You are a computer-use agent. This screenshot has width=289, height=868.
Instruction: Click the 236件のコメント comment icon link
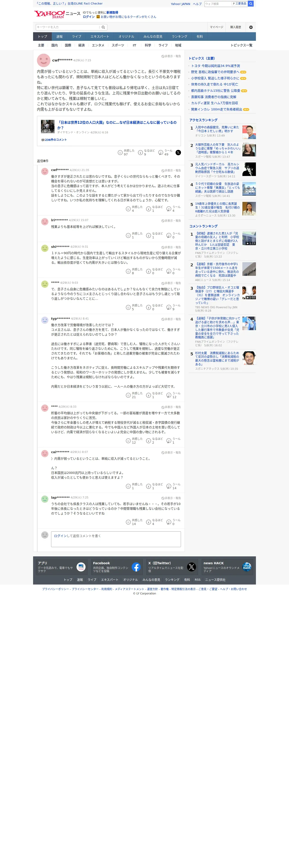click(x=54, y=140)
